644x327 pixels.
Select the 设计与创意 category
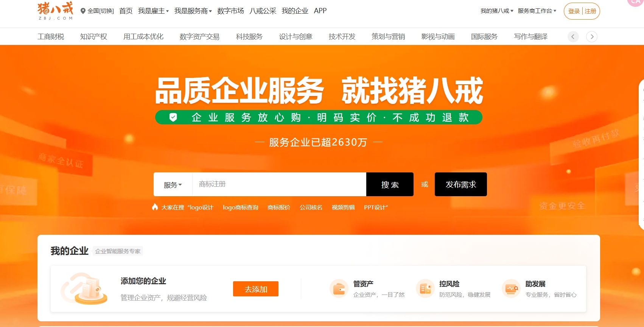coord(296,37)
